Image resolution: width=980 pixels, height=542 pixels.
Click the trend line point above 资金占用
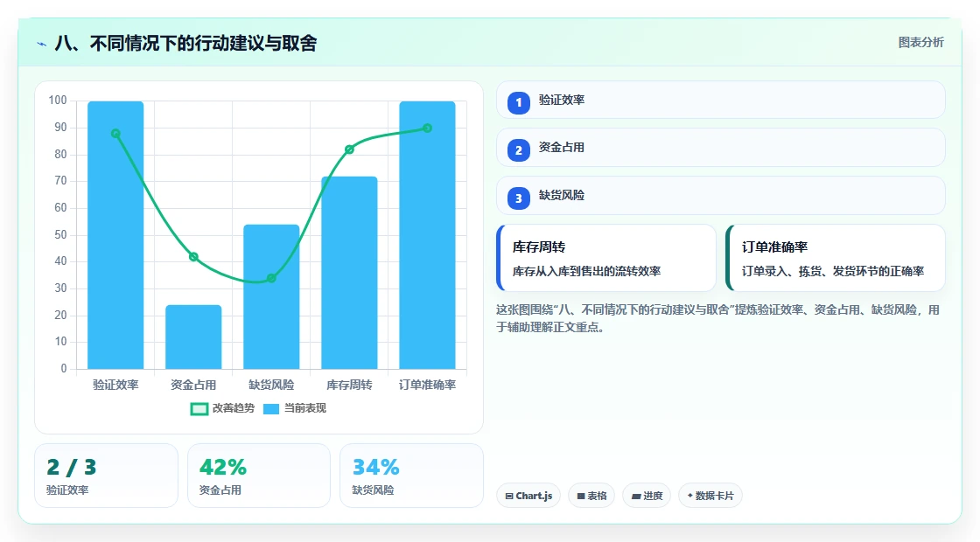click(193, 257)
